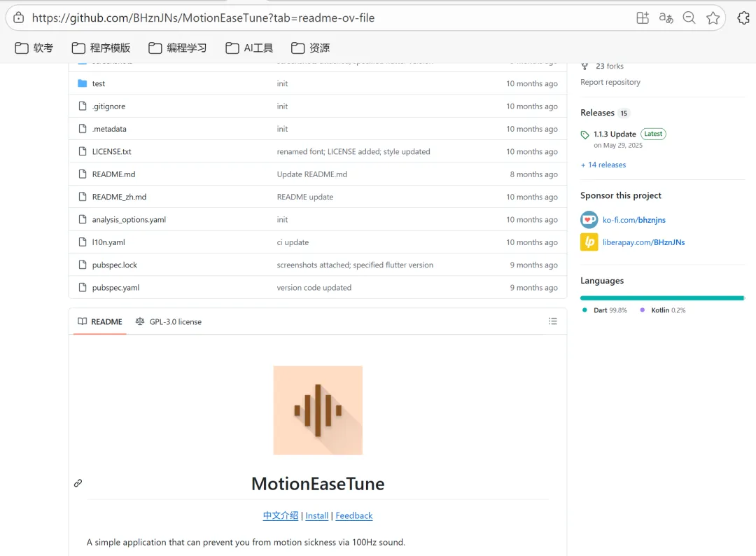
Task: Click the file icon beside .gitignore
Action: [83, 106]
